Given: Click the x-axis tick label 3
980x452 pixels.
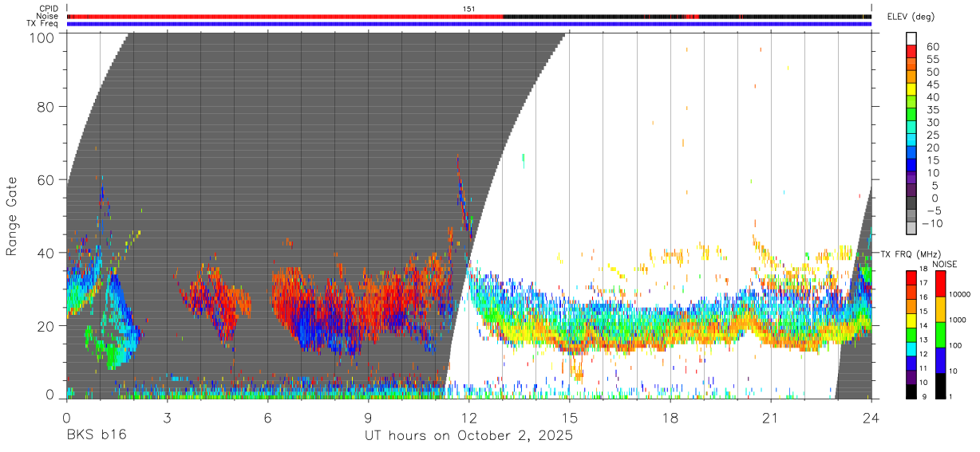Looking at the screenshot, I should coord(167,418).
